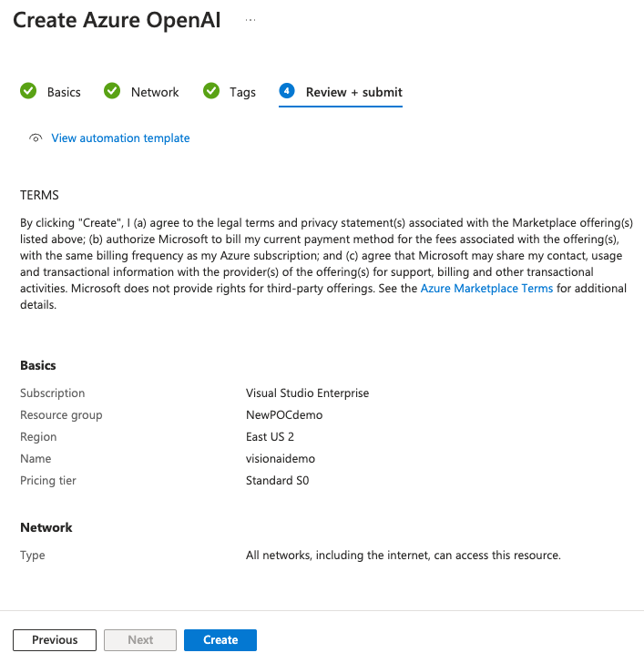Follow the Azure Marketplace Terms link

point(486,289)
